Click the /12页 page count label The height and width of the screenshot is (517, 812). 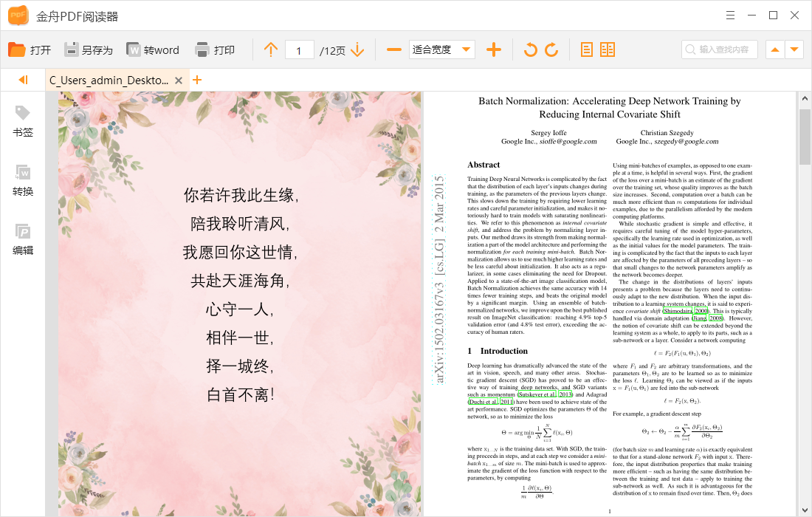point(332,50)
